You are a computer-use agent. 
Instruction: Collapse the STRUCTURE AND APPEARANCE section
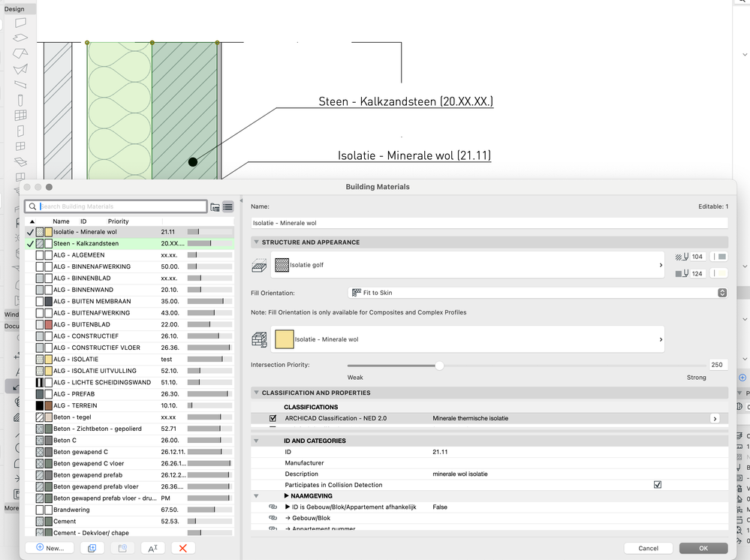[x=256, y=241]
